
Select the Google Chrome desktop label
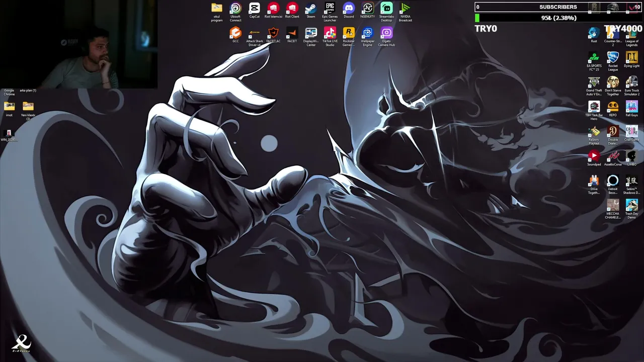pyautogui.click(x=9, y=92)
